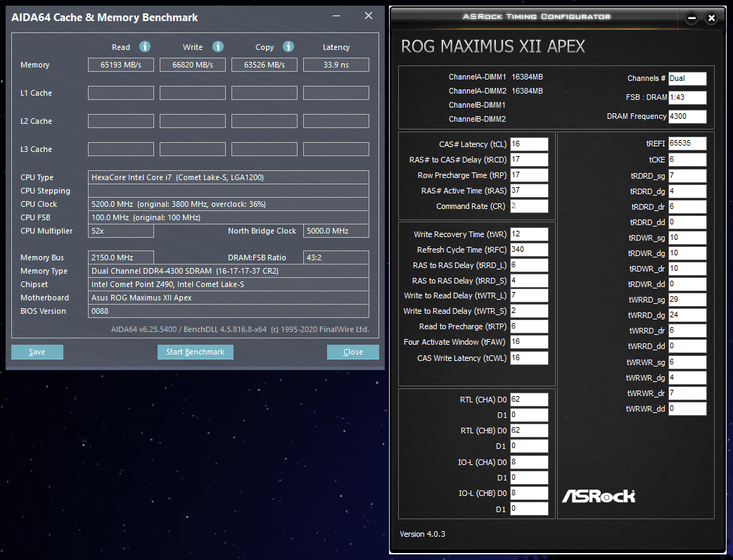This screenshot has height=560, width=733.
Task: Click the FSB : DRAM 1:43 field
Action: coord(687,97)
